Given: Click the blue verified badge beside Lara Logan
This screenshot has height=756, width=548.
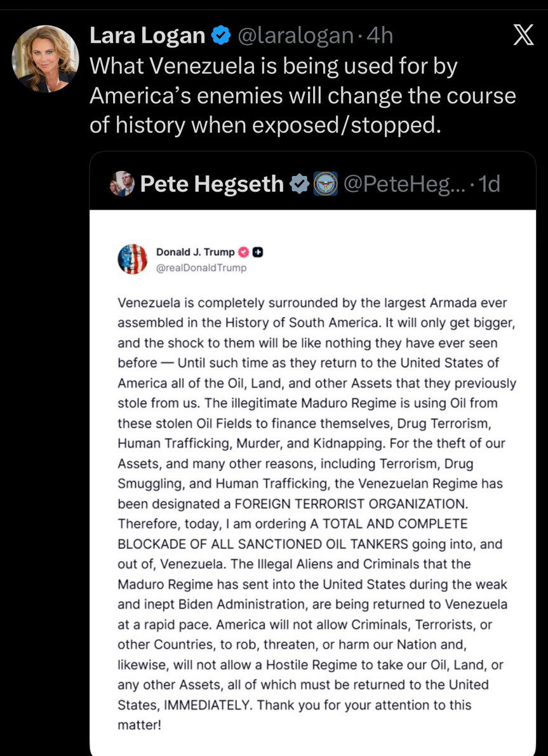Looking at the screenshot, I should [221, 36].
